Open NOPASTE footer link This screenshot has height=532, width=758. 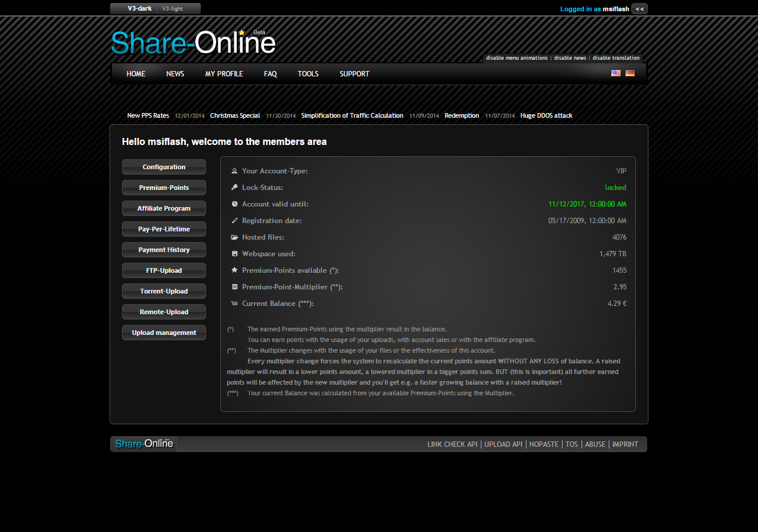(544, 444)
